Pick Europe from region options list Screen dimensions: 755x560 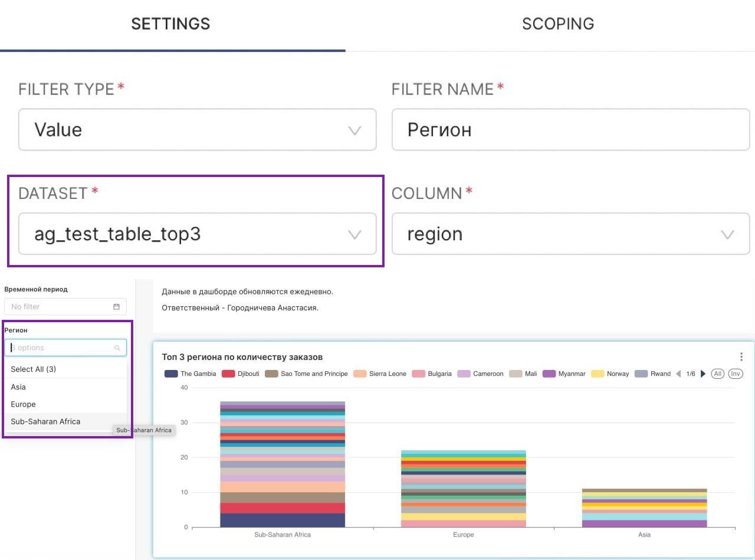pyautogui.click(x=24, y=404)
